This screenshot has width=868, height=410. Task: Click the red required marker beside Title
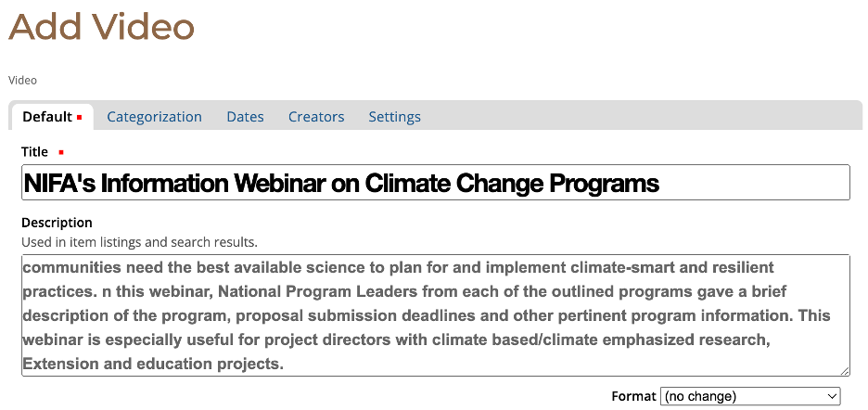pyautogui.click(x=61, y=152)
